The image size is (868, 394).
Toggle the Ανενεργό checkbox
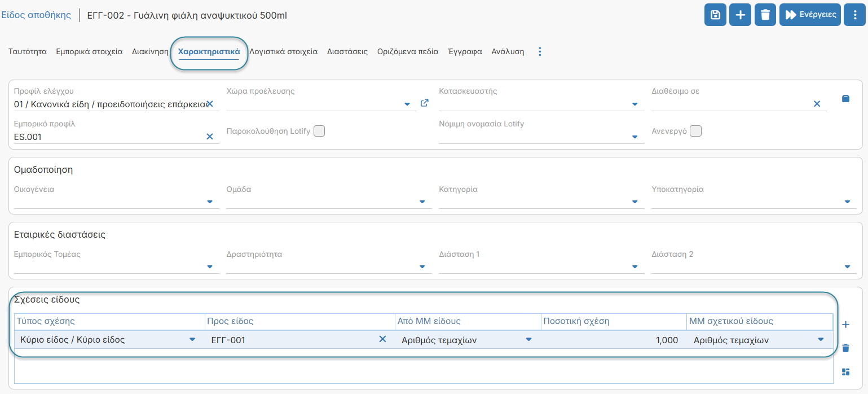pos(695,131)
